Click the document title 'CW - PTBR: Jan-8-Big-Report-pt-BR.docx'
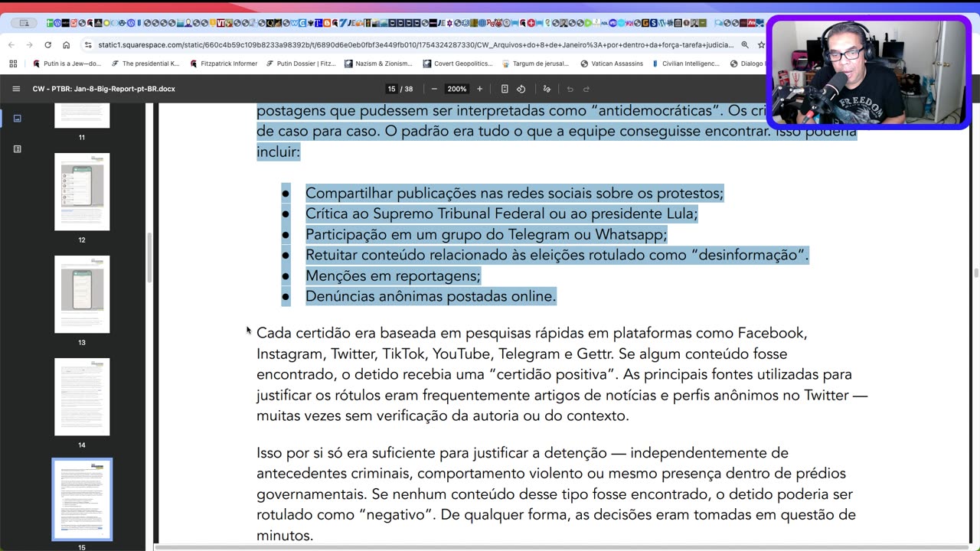 (x=104, y=89)
